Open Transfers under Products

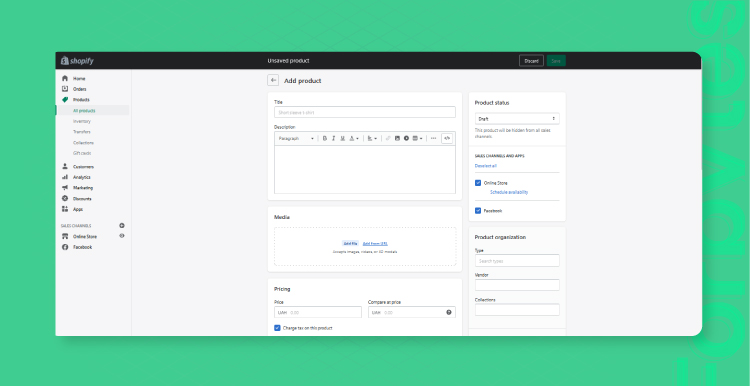pos(82,132)
